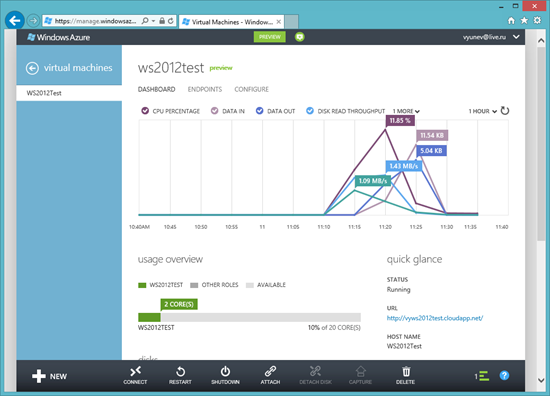Open the favorites star icon

(x=524, y=21)
